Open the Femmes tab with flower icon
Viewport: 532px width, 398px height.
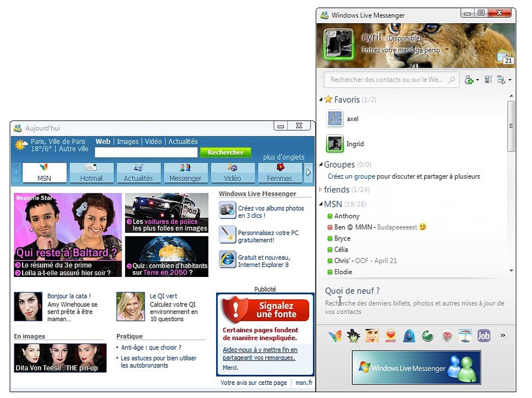pyautogui.click(x=280, y=172)
